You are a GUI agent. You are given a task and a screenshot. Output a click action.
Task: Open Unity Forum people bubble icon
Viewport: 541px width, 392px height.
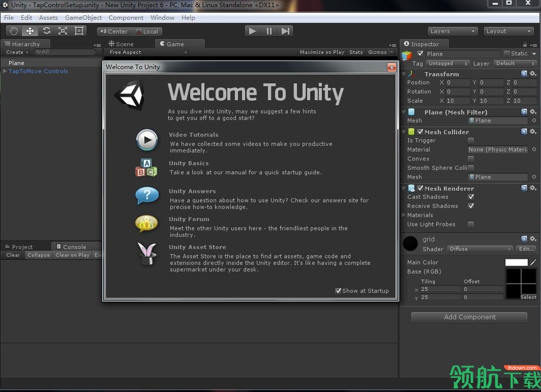[146, 223]
